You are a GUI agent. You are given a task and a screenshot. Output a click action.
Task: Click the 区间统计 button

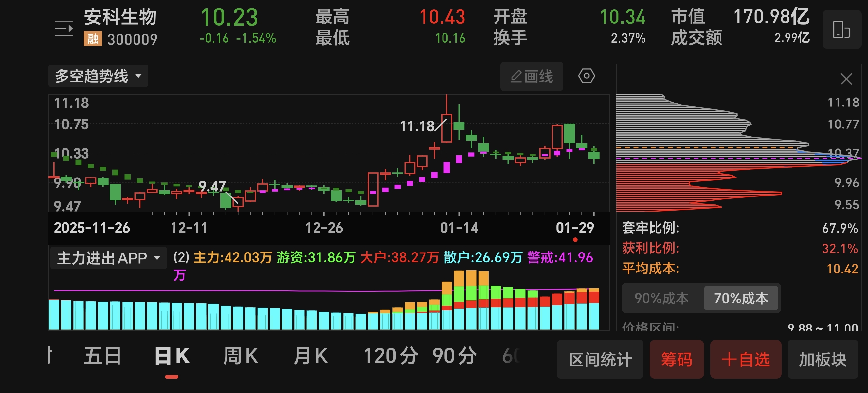click(x=600, y=359)
